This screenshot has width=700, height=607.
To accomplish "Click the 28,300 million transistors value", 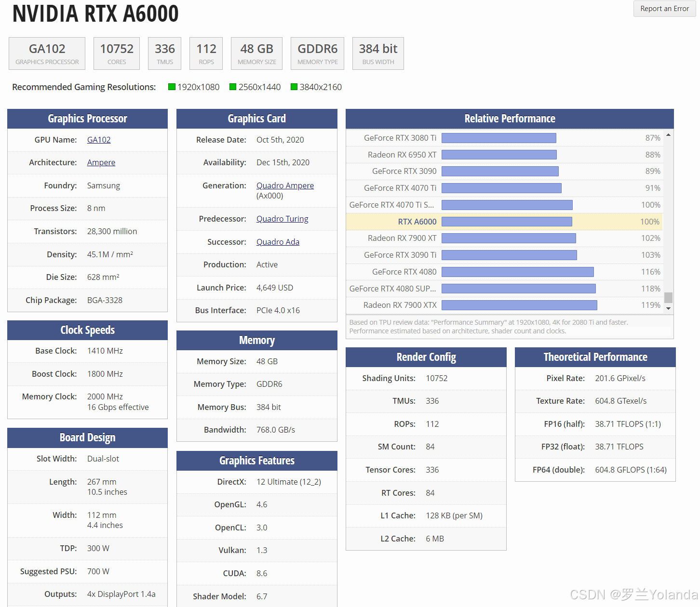I will point(112,231).
